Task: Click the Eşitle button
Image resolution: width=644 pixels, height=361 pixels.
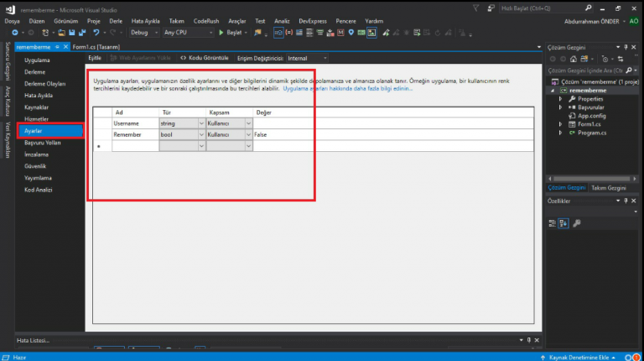Action: (x=95, y=58)
